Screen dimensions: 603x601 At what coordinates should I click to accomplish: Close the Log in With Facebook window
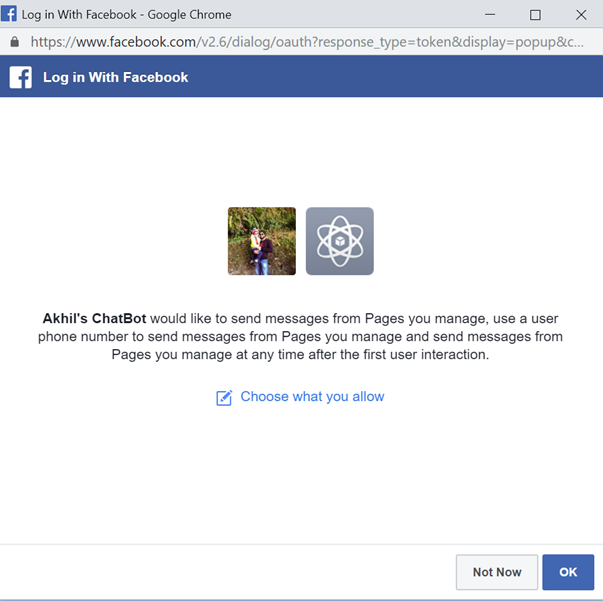[x=581, y=14]
